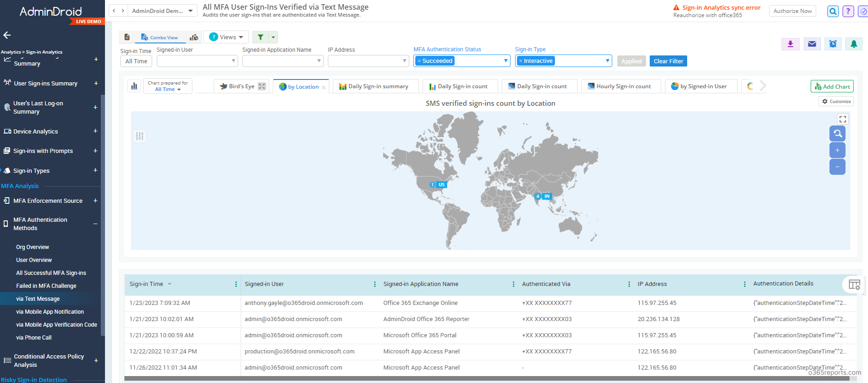Click the Customize chart button
868x383 pixels.
click(836, 101)
